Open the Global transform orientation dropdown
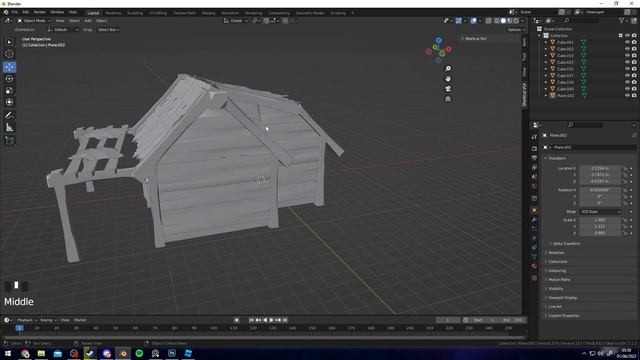This screenshot has height=360, width=640. pos(236,21)
